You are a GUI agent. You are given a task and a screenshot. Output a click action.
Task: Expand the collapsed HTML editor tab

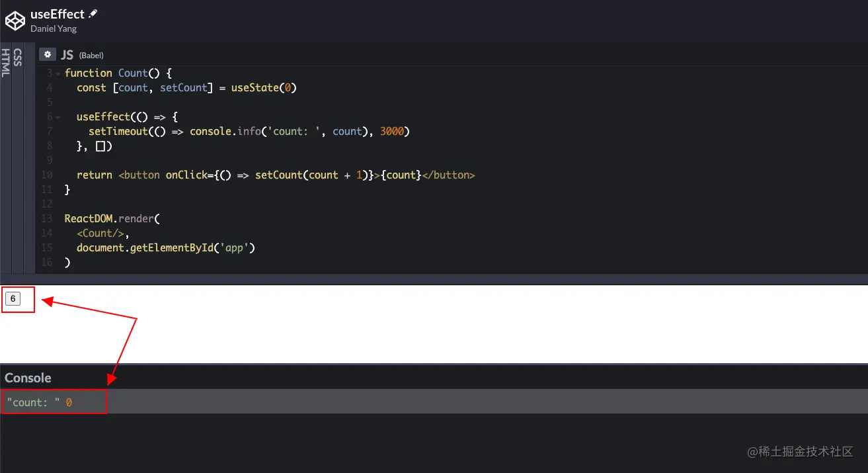pos(5,63)
